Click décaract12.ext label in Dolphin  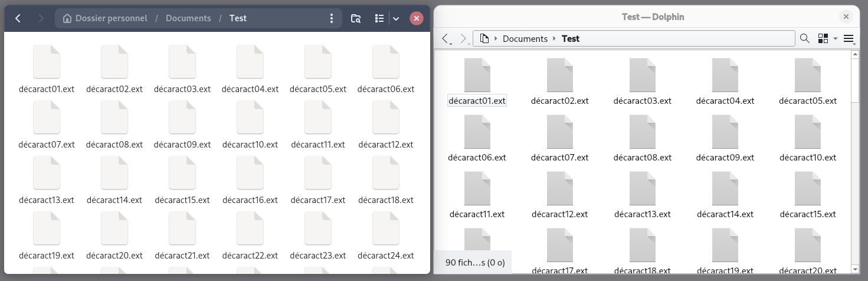(x=560, y=214)
